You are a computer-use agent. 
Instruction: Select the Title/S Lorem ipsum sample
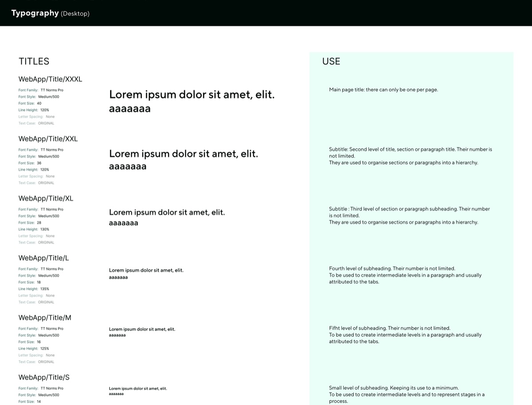tap(138, 391)
